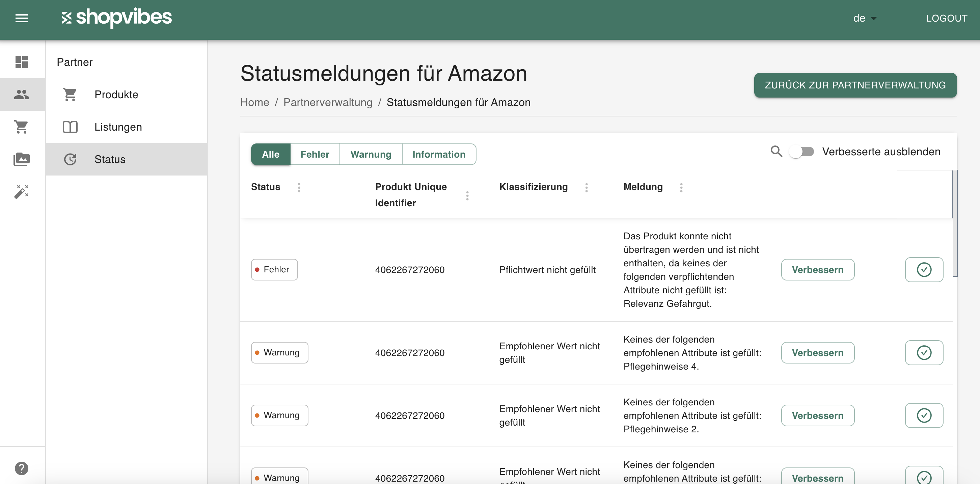
Task: Click 'Pflichtwert nicht gefüllt' classification cell
Action: (x=547, y=270)
